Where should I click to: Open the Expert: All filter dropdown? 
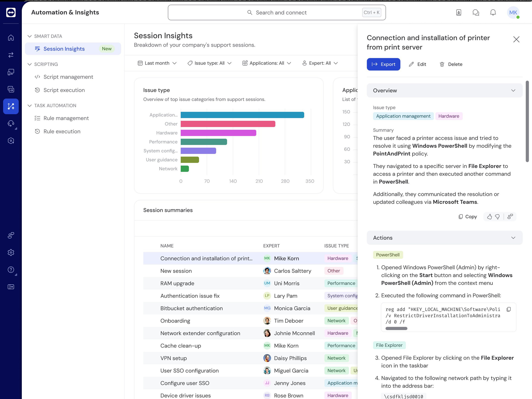pos(320,63)
